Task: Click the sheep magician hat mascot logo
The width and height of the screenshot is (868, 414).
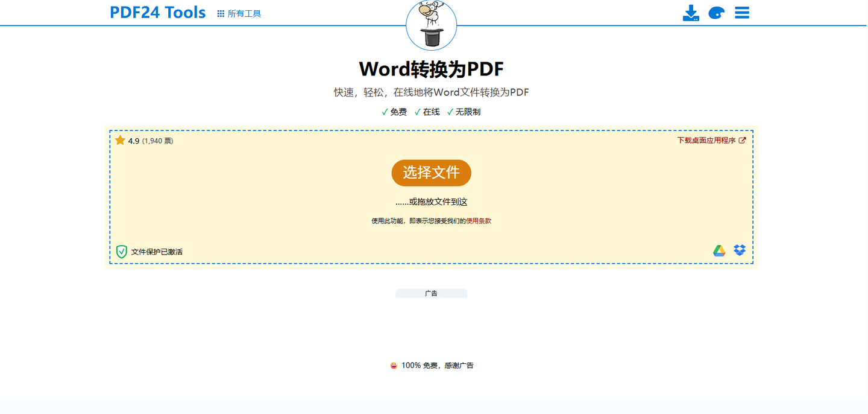Action: tap(431, 25)
